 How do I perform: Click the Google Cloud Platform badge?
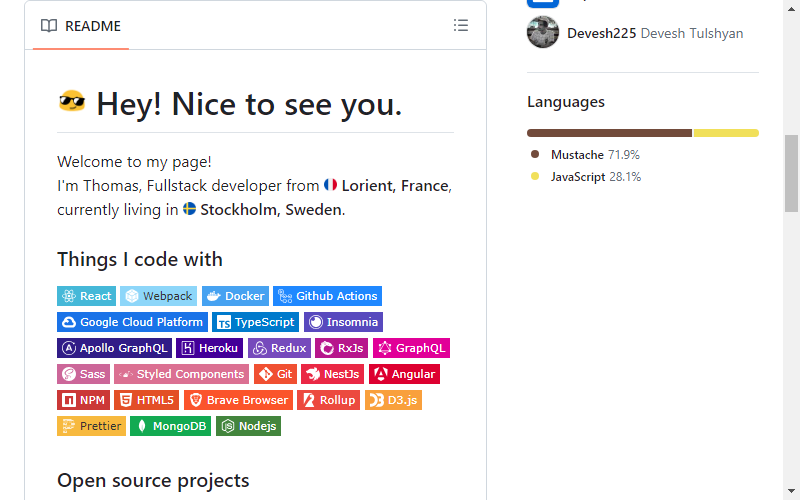[132, 322]
